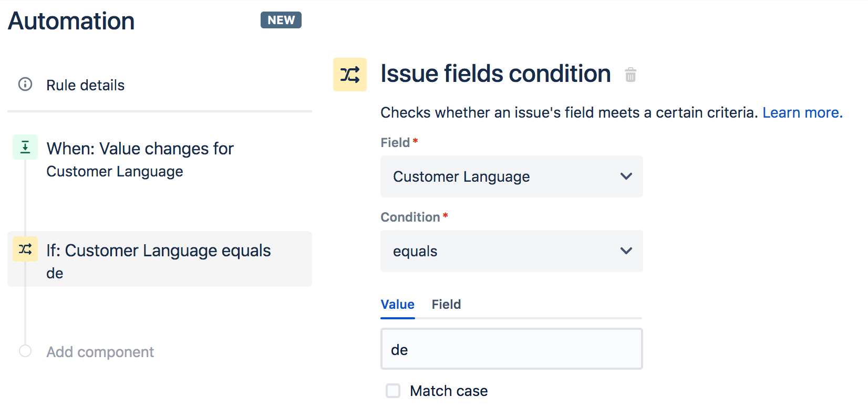The width and height of the screenshot is (868, 417).
Task: Expand Condition dropdown using its chevron arrow
Action: 626,251
